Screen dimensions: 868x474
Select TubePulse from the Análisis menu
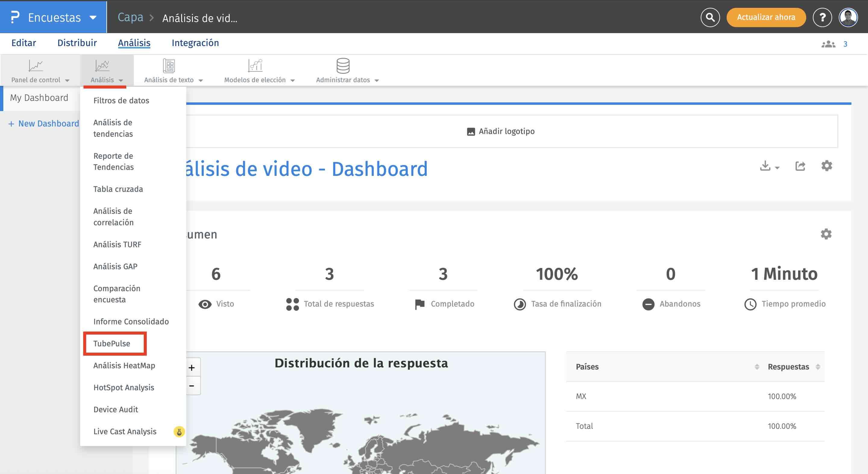tap(112, 343)
